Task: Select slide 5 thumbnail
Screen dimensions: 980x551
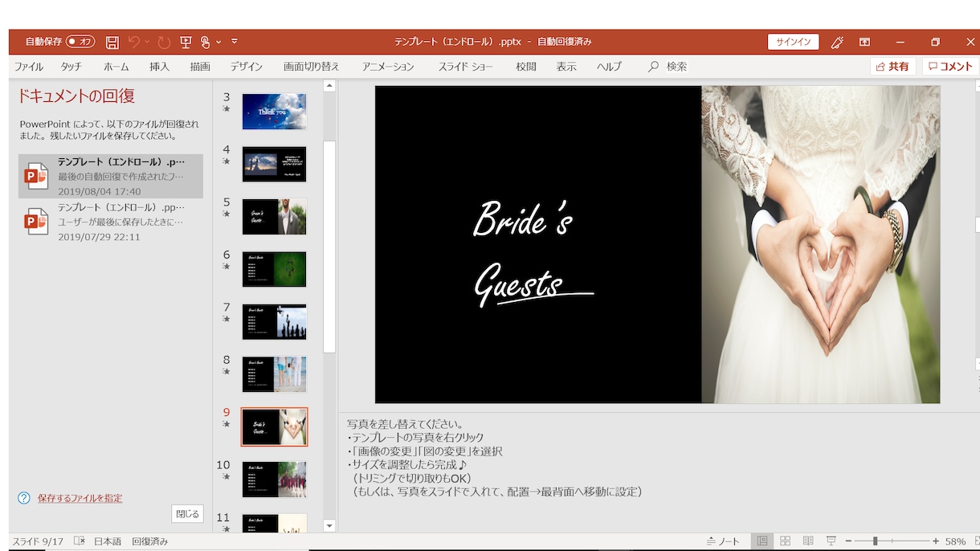Action: [274, 217]
